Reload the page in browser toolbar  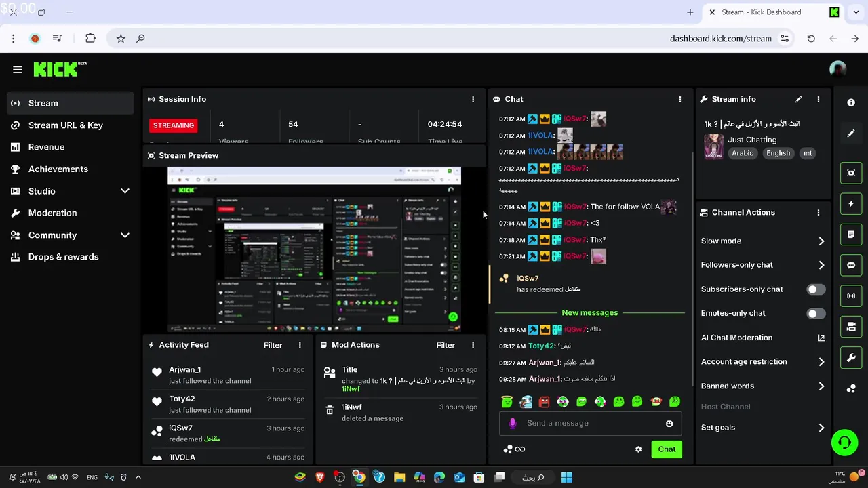811,39
